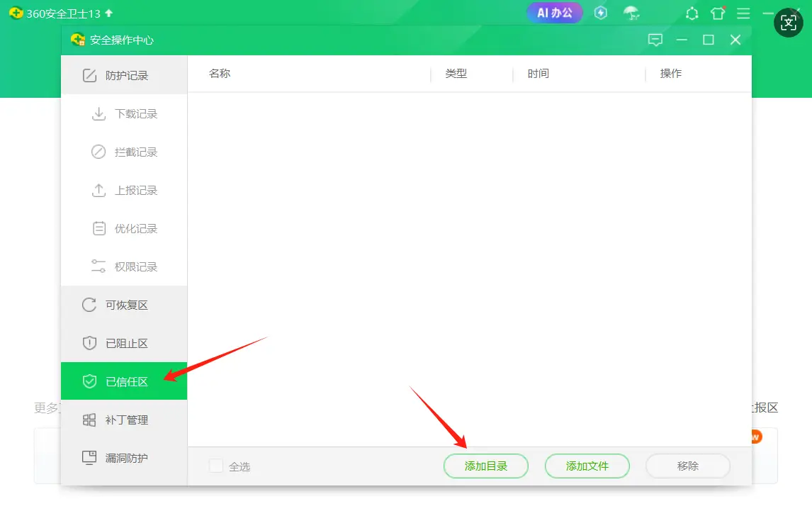This screenshot has height=511, width=812.
Task: Open the skin shirt icon
Action: pyautogui.click(x=718, y=13)
